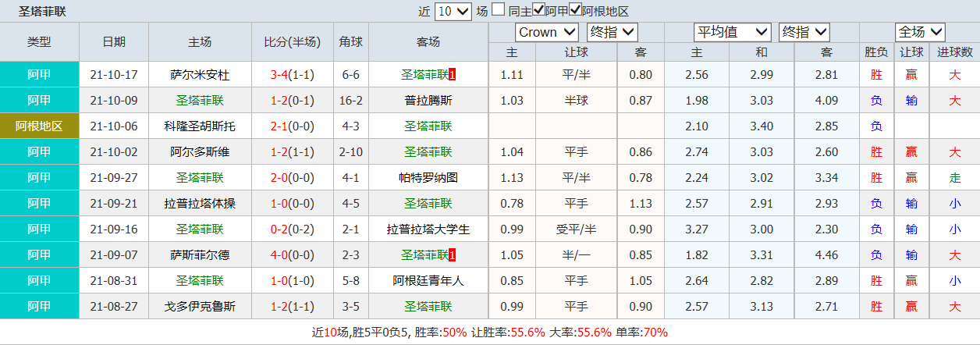Open the 平均值 dropdown
Screen dimensions: 980x345
[732, 32]
